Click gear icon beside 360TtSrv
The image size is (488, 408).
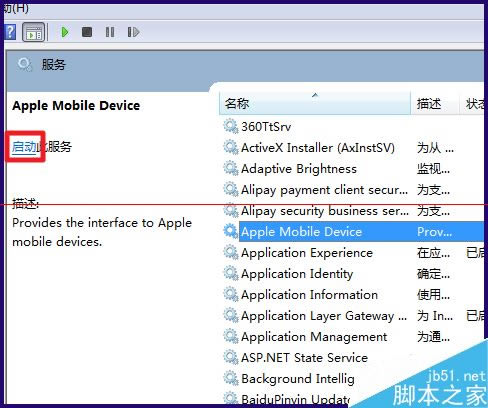231,126
